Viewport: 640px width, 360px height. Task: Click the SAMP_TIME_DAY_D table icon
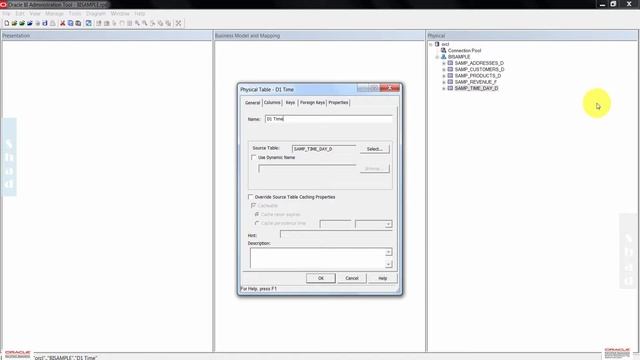coord(450,88)
